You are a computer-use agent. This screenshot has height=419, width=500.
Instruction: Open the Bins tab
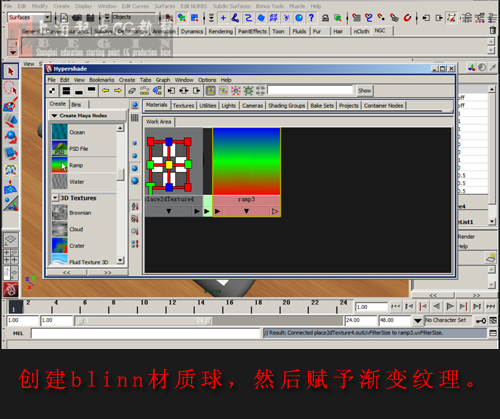76,105
